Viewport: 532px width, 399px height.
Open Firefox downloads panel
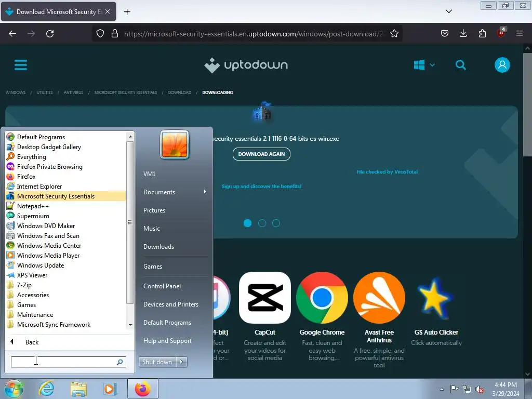pyautogui.click(x=463, y=33)
